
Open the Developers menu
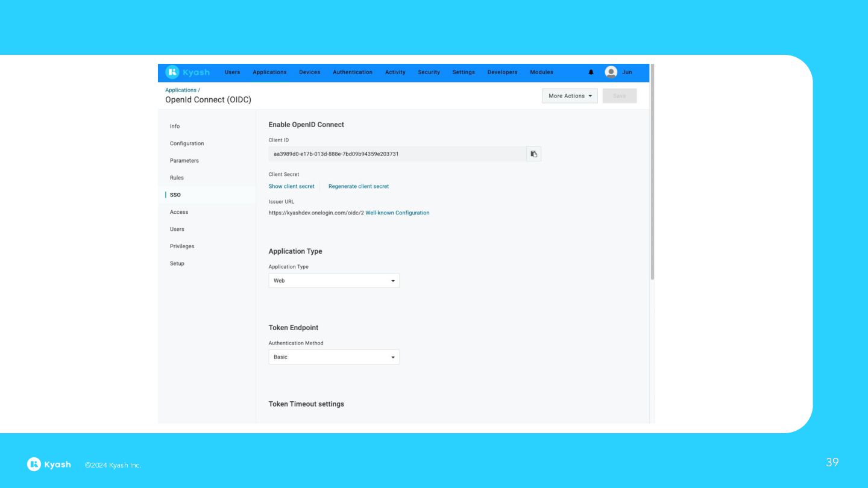502,72
